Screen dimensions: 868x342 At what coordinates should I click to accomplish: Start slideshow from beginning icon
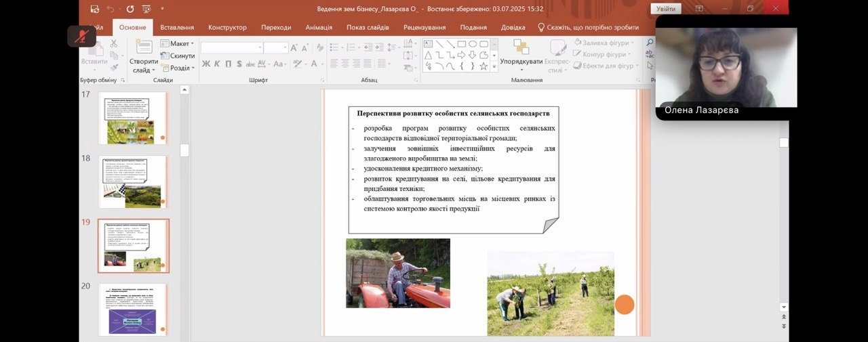click(146, 9)
